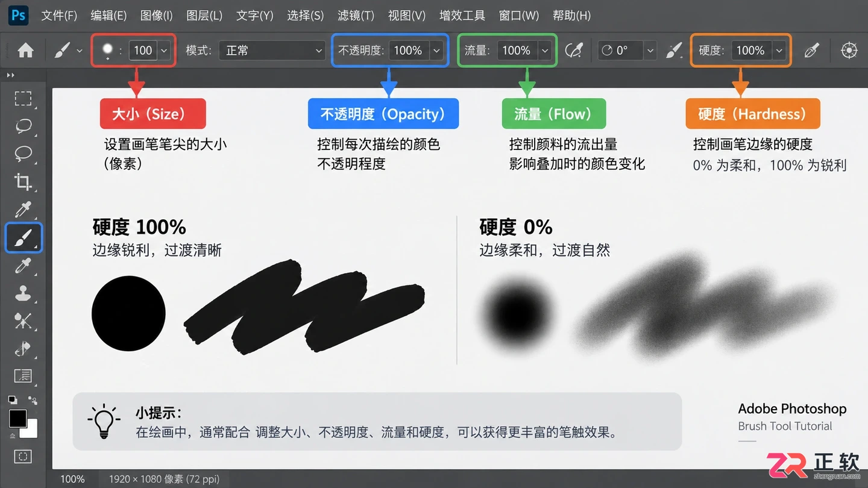Toggle pressure for opacity icon after 流量
Viewport: 868px width, 488px height.
coord(574,50)
